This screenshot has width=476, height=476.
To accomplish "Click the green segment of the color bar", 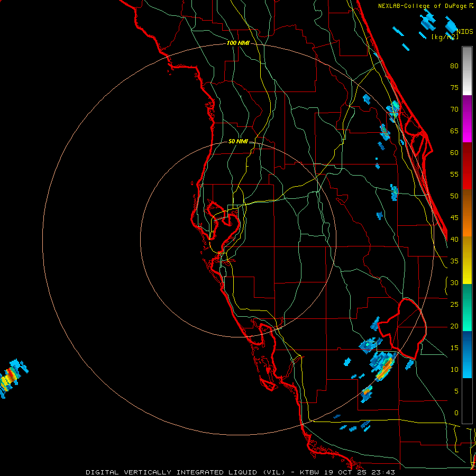I will coord(467,307).
